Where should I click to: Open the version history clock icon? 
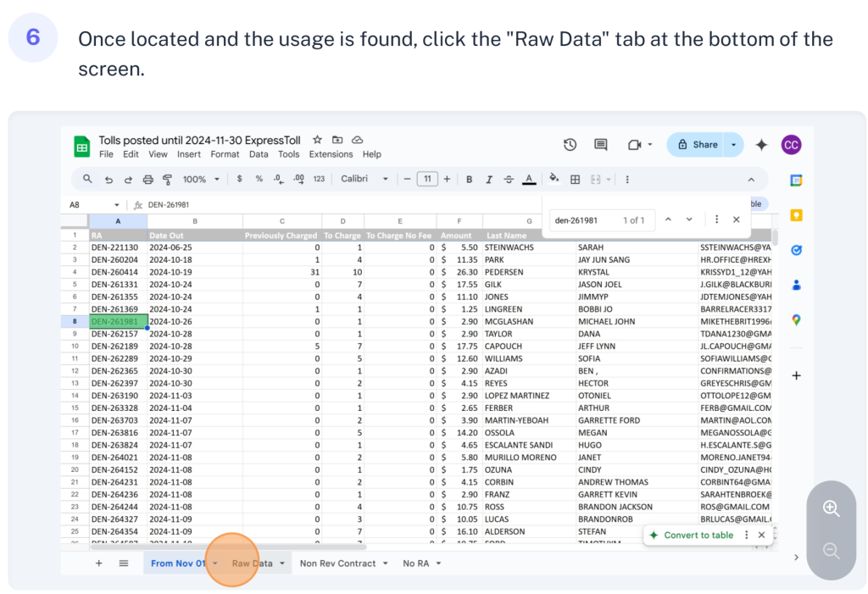pos(570,145)
